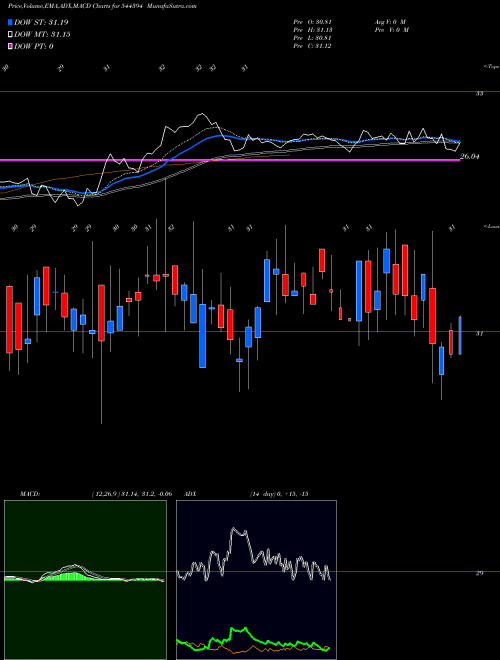The image size is (500, 660).
Task: Click the 29 price axis label
Action: tap(479, 573)
